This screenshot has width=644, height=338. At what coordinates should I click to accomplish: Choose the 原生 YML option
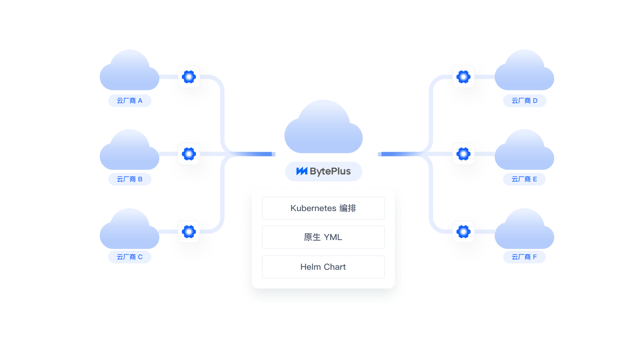[x=323, y=237]
